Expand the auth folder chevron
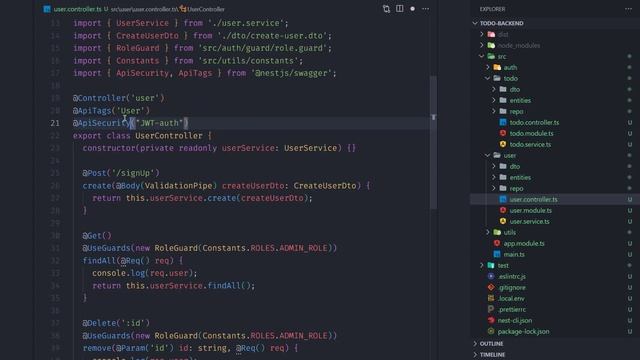Image resolution: width=640 pixels, height=360 pixels. (488, 67)
